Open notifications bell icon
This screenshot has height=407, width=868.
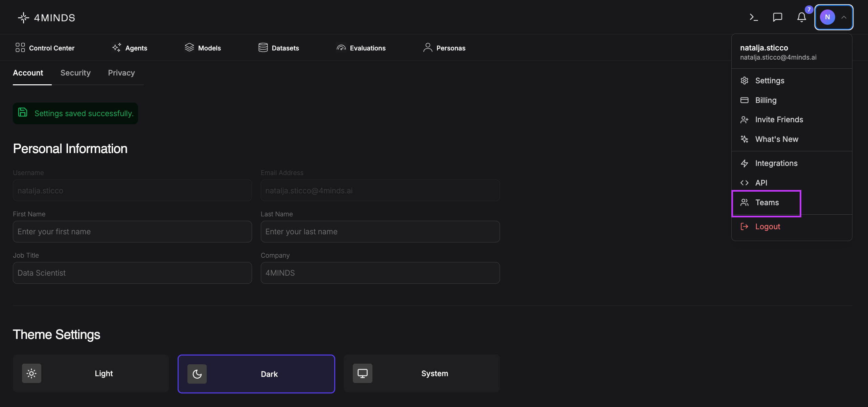click(x=801, y=17)
